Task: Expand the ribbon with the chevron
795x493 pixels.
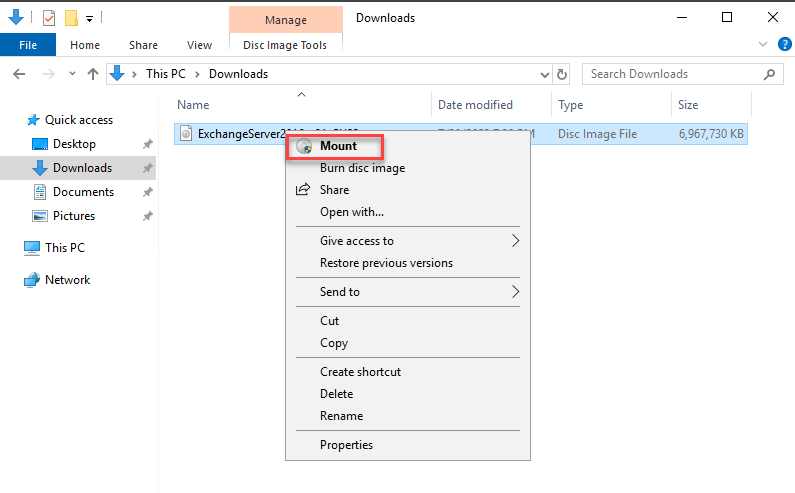Action: 763,44
